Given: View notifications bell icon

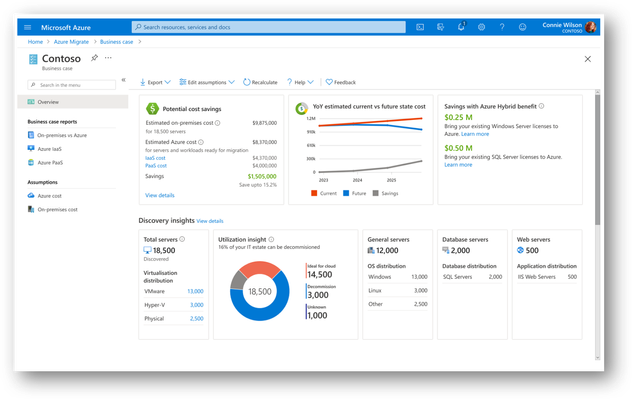Looking at the screenshot, I should point(461,27).
